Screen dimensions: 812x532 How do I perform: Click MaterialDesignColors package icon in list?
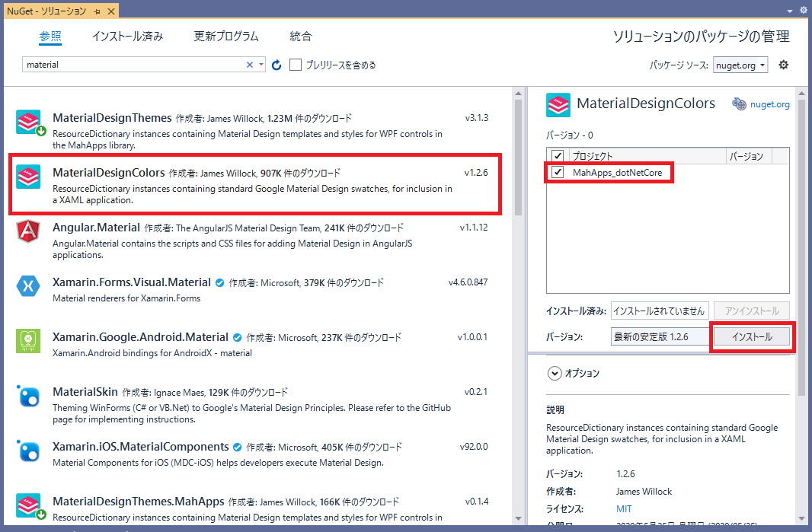tap(28, 177)
